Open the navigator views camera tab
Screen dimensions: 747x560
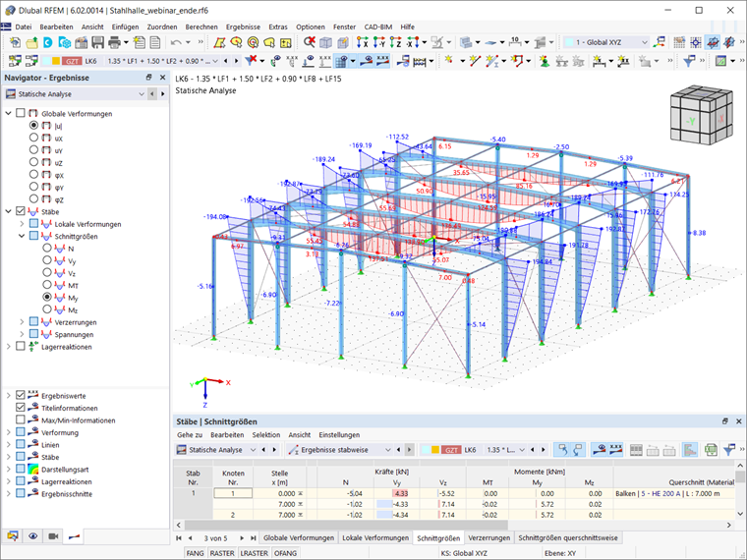pos(53,536)
